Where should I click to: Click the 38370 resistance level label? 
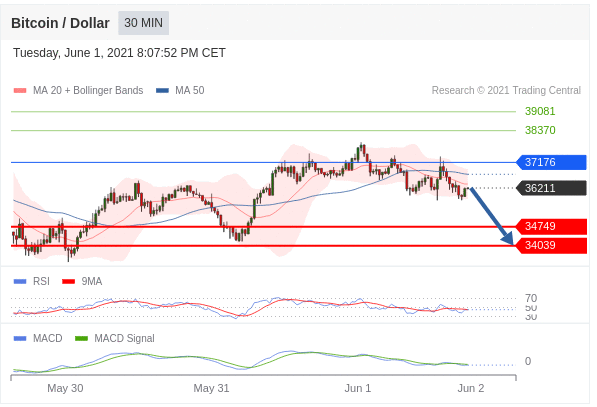pyautogui.click(x=540, y=130)
